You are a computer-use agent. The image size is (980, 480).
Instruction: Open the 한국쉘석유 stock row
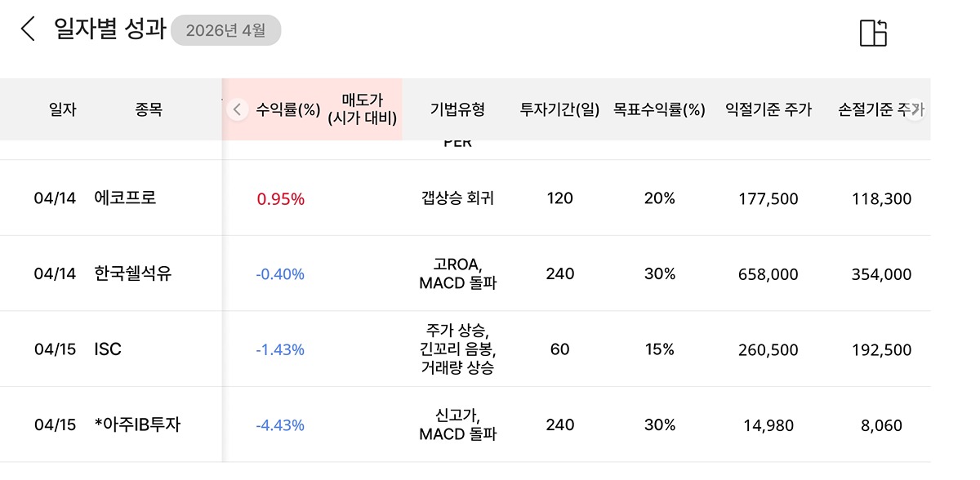point(133,273)
